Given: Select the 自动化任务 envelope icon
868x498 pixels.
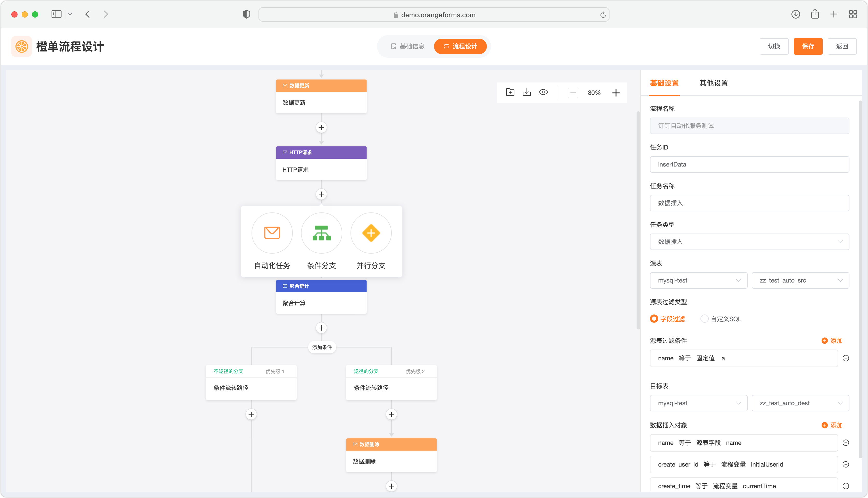Looking at the screenshot, I should click(272, 233).
